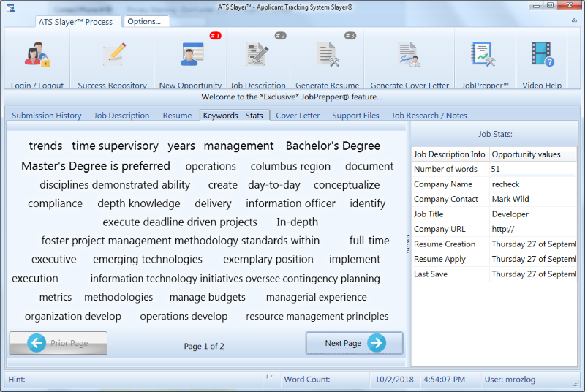The width and height of the screenshot is (585, 392).
Task: Click the Hint status bar field
Action: pyautogui.click(x=17, y=380)
